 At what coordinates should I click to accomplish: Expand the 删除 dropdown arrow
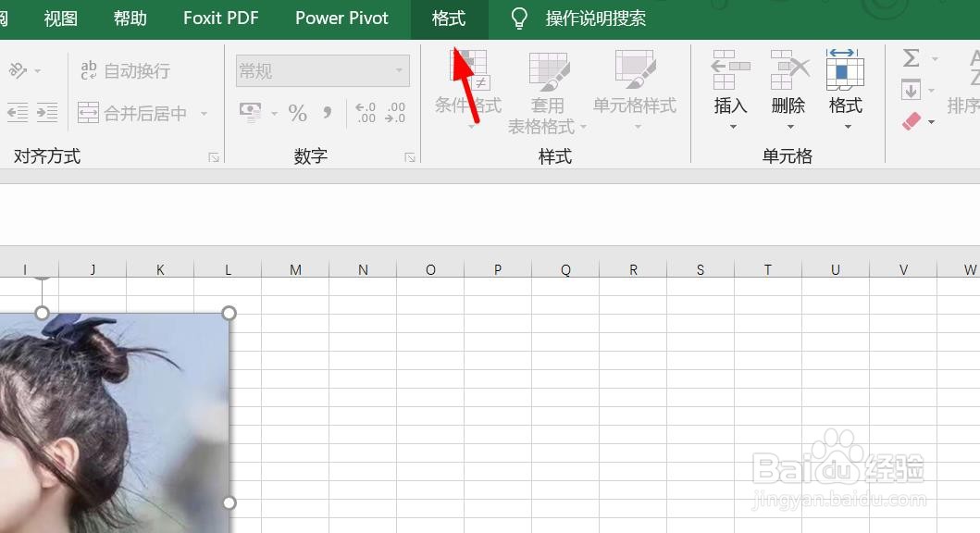click(x=790, y=127)
